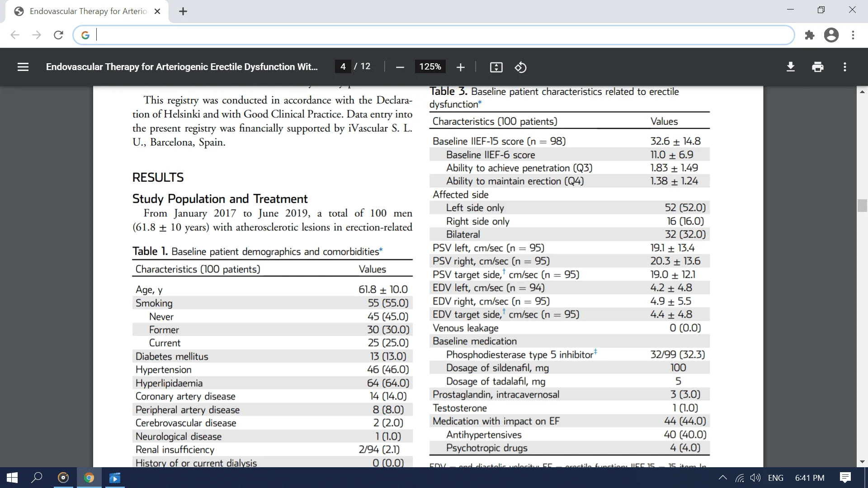Open the Windows Start menu
868x488 pixels.
(x=12, y=478)
